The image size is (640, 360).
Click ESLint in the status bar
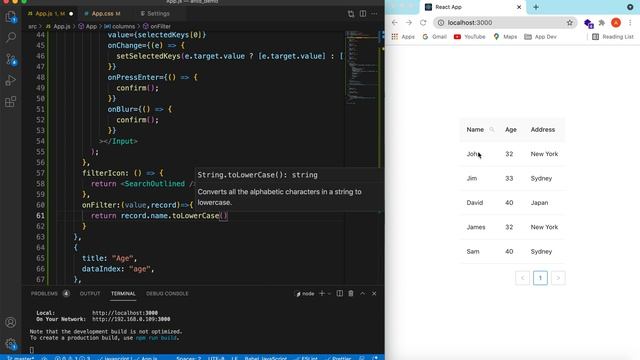[307, 358]
